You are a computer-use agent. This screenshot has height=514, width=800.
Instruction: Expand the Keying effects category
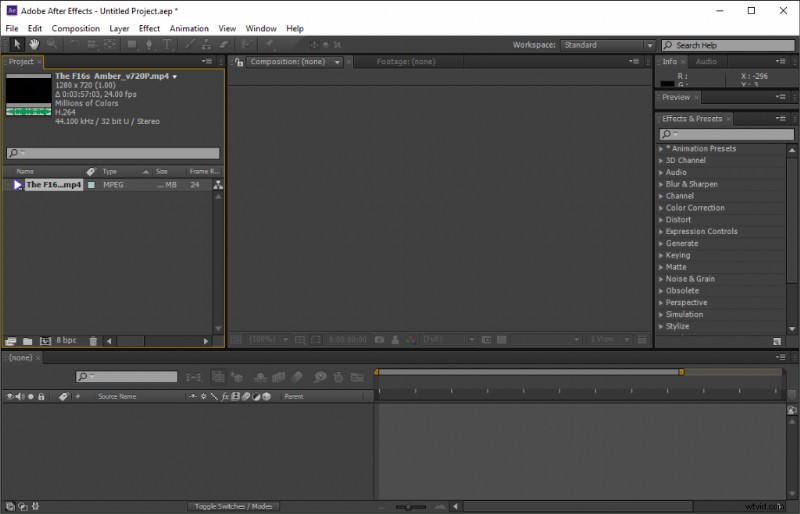[661, 255]
